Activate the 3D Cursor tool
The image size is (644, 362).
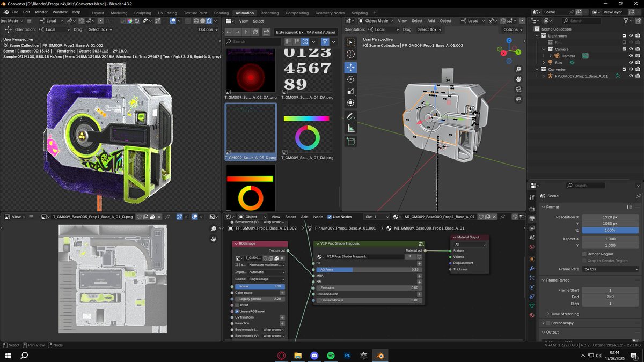350,54
